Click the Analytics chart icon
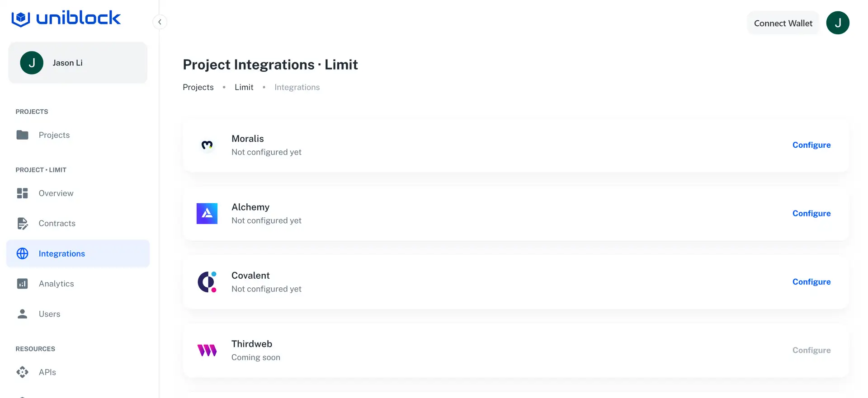The image size is (868, 398). [22, 284]
